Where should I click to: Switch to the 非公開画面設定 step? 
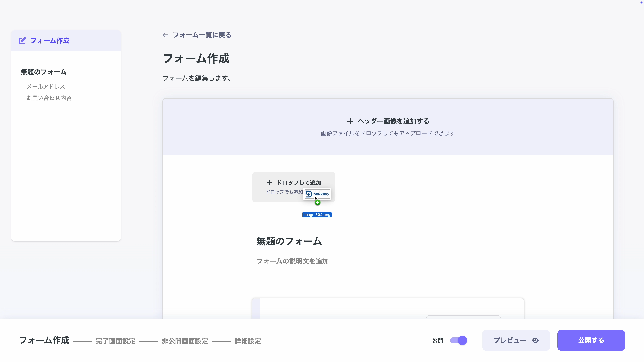point(185,341)
